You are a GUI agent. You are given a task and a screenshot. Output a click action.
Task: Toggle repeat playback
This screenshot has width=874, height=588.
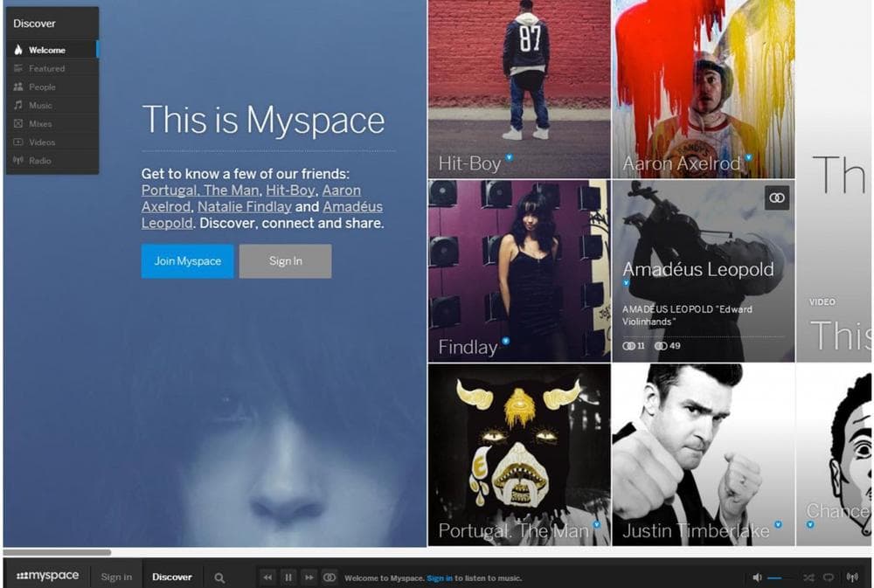(827, 577)
